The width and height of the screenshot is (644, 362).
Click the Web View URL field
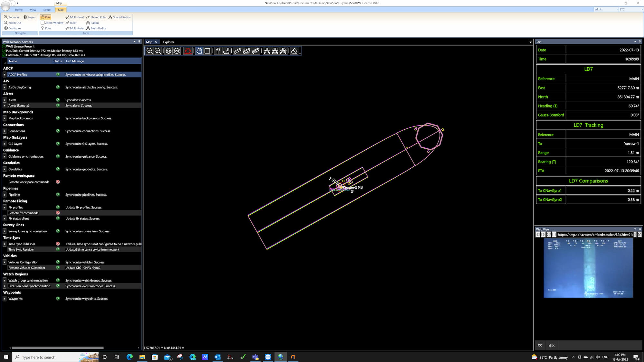[x=594, y=235]
